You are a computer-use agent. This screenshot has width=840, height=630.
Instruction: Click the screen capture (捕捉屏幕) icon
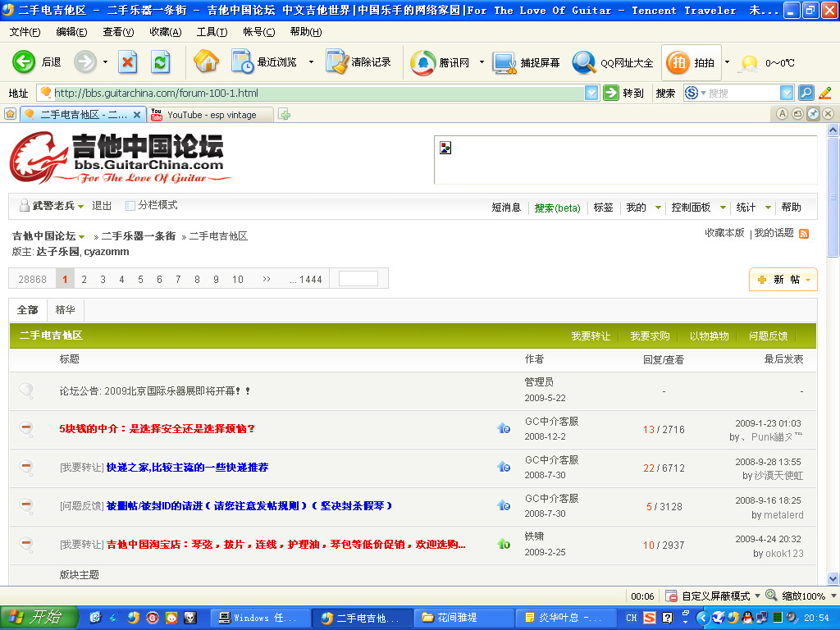click(x=504, y=62)
